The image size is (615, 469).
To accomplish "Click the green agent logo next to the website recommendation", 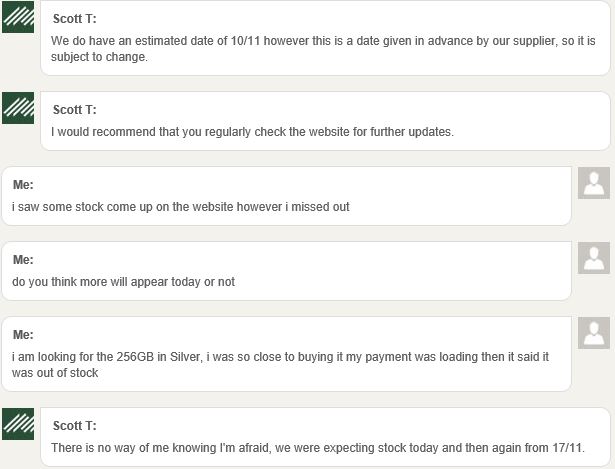I will point(18,108).
